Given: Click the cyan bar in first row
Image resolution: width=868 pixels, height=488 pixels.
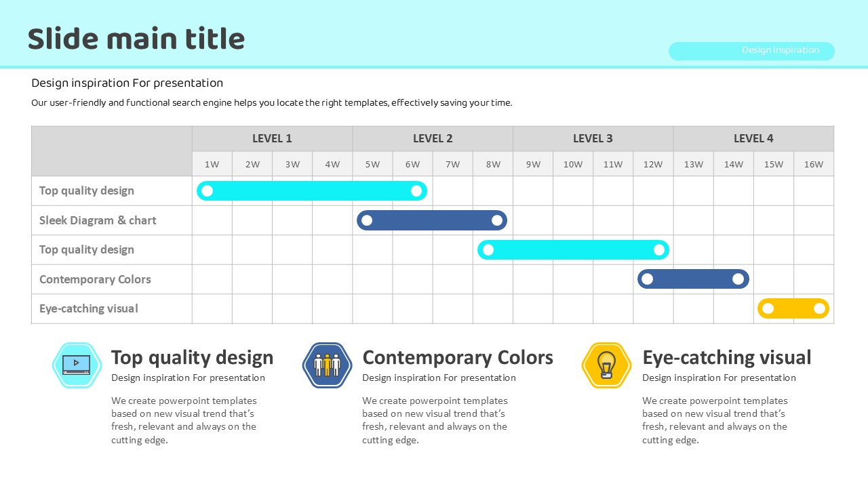Looking at the screenshot, I should pos(312,191).
